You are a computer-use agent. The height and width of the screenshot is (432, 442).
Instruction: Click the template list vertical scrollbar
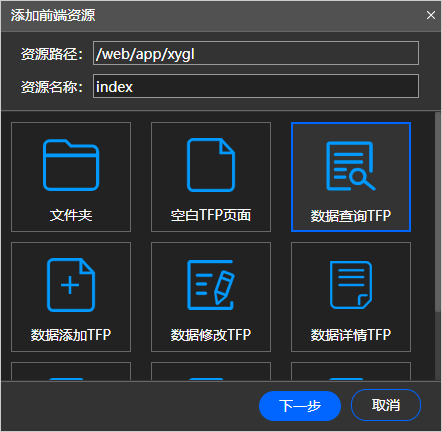pyautogui.click(x=438, y=212)
